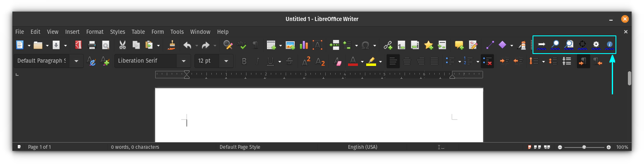The image size is (644, 164).
Task: Open the font size 12 pt dropdown
Action: 226,61
